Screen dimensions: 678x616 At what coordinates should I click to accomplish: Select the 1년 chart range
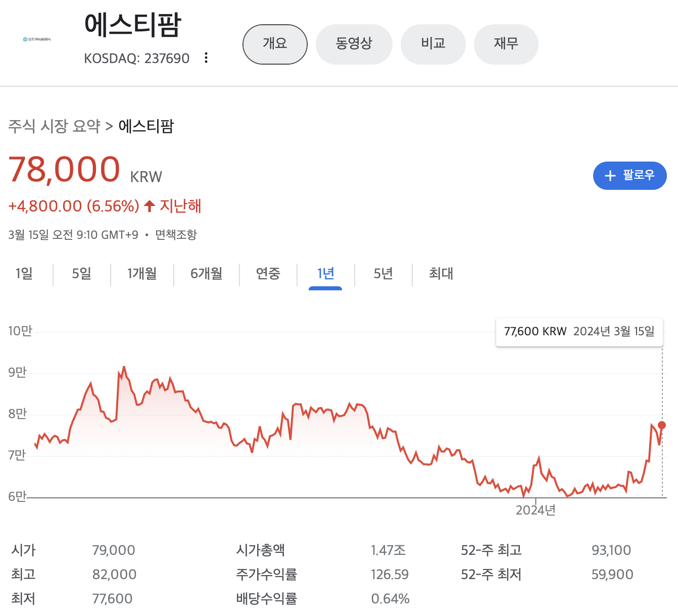coord(325,274)
